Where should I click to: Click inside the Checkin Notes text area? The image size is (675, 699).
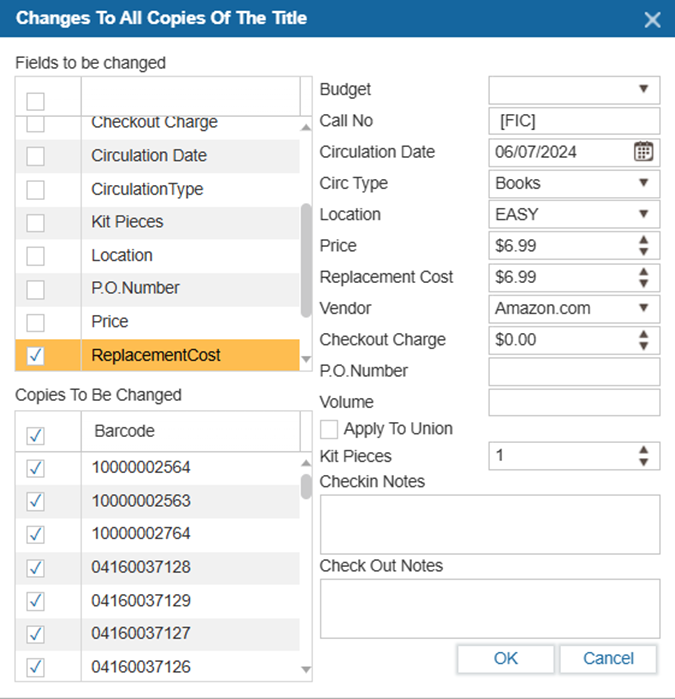click(490, 524)
